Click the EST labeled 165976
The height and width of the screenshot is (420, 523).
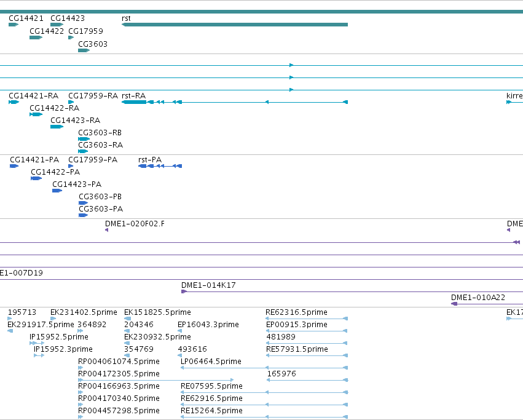(281, 374)
